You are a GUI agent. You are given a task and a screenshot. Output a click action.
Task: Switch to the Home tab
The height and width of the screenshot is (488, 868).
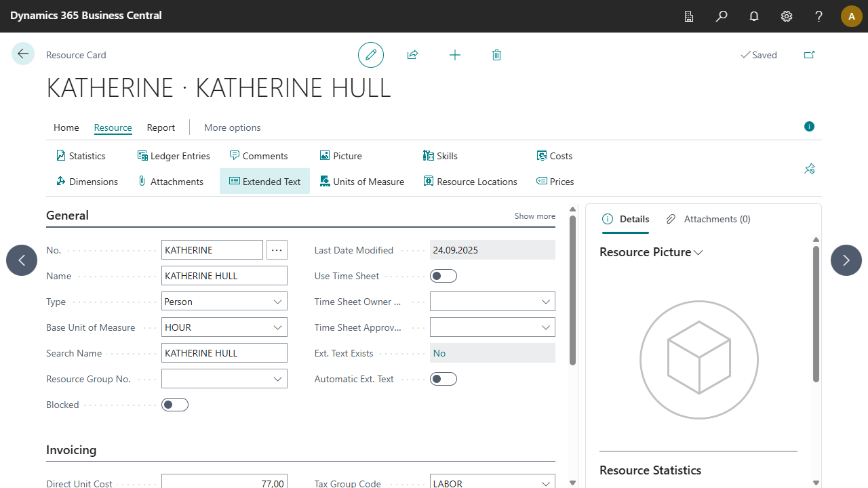[66, 127]
